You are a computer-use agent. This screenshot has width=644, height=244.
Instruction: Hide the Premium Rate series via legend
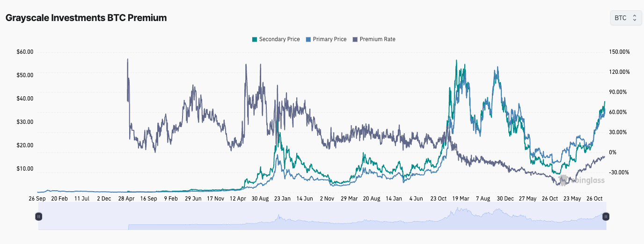tap(377, 39)
